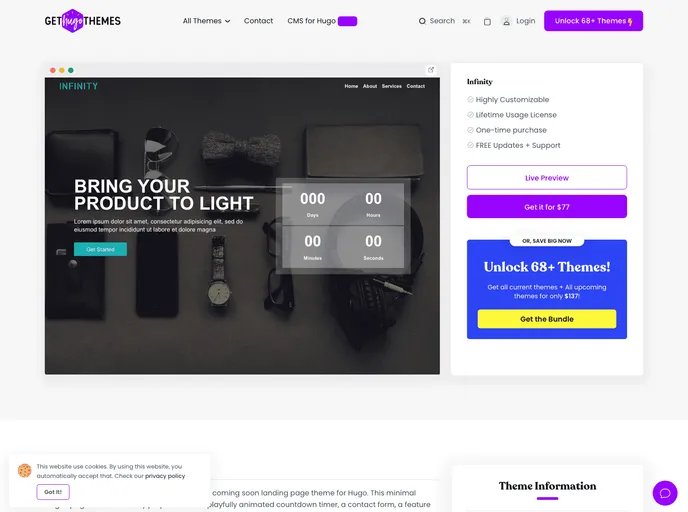Click the user account icon

(x=506, y=21)
